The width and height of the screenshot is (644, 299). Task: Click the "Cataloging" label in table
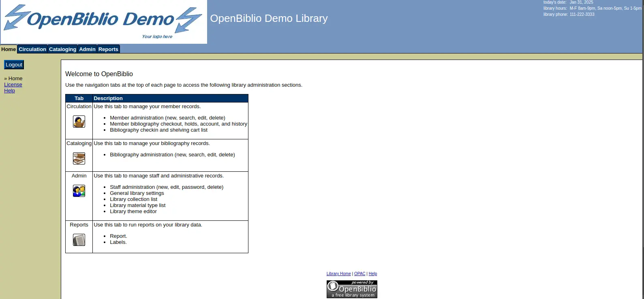point(79,143)
